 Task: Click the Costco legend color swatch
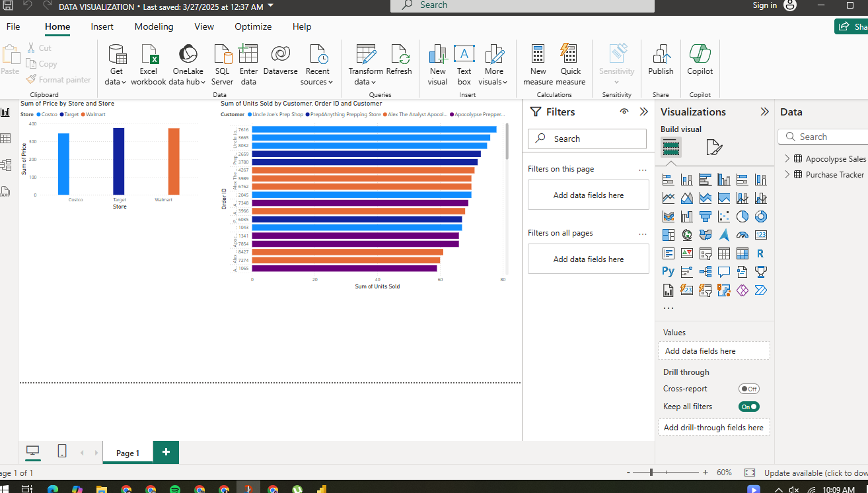click(39, 115)
